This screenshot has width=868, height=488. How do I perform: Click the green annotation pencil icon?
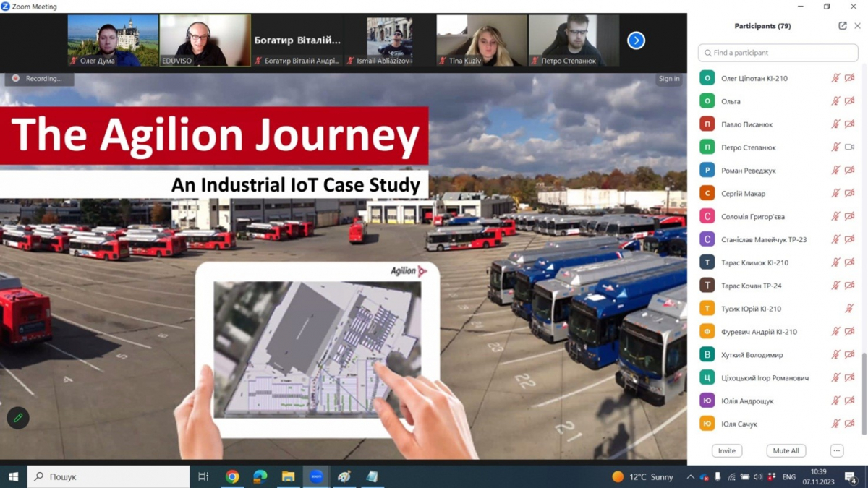[x=18, y=418]
